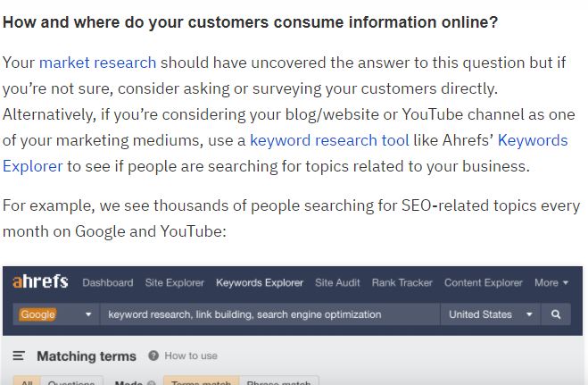Switch to the Questions filter tab
Viewport: 588px width, 385px height.
[71, 381]
